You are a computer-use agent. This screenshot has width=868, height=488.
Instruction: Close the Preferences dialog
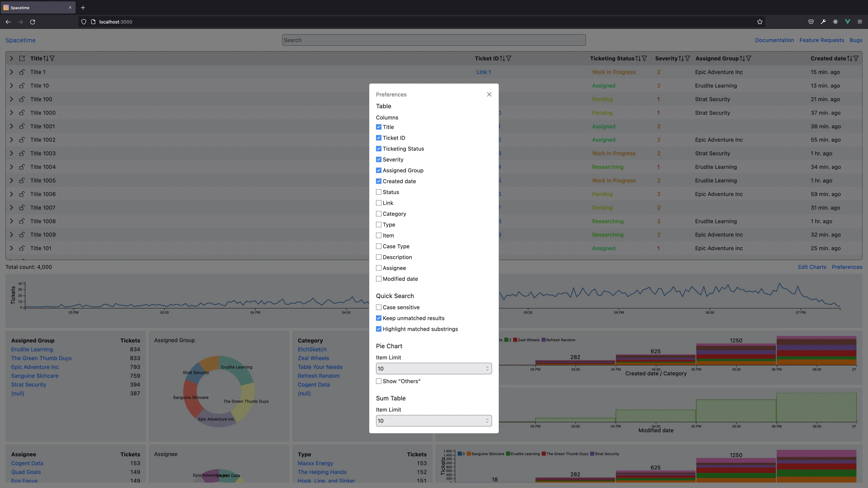(x=489, y=95)
